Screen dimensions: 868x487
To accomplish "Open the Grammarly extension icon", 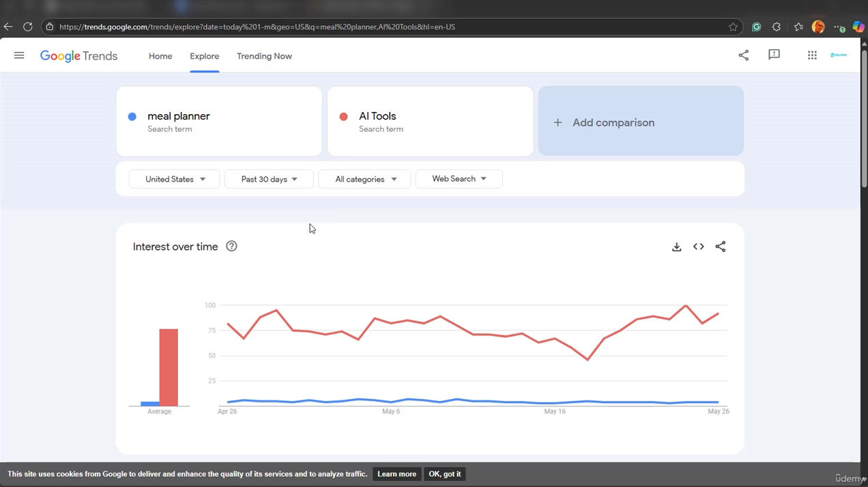I will (756, 27).
